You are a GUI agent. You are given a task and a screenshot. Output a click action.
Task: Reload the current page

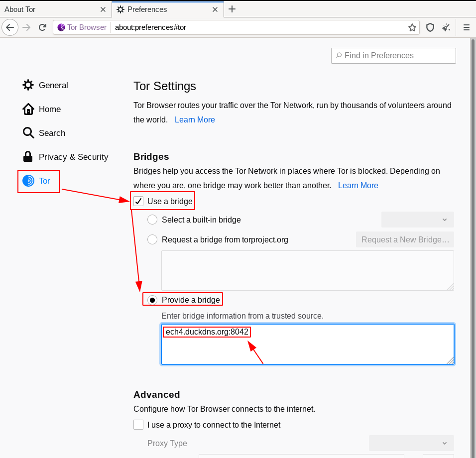point(43,27)
